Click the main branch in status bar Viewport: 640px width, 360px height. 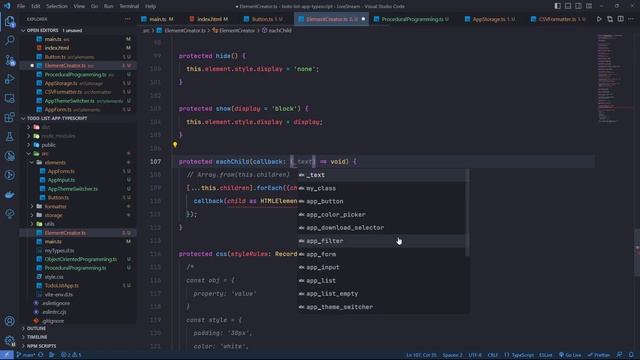coord(26,355)
